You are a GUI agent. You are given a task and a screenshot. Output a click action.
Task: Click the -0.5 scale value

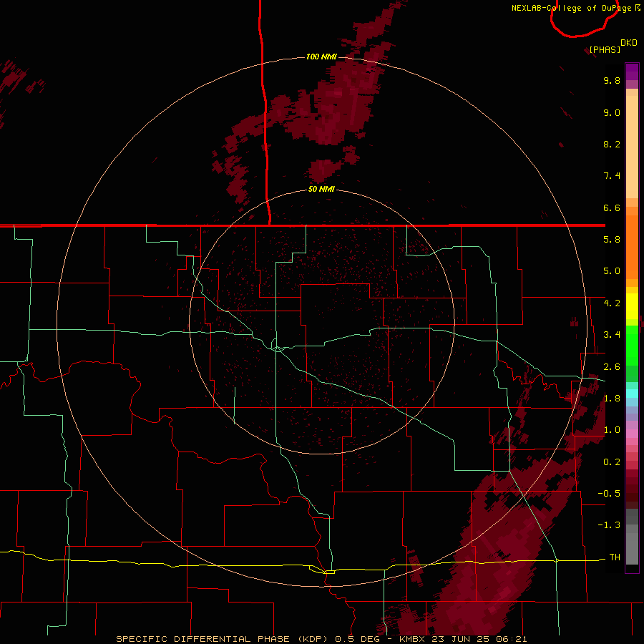click(x=609, y=494)
